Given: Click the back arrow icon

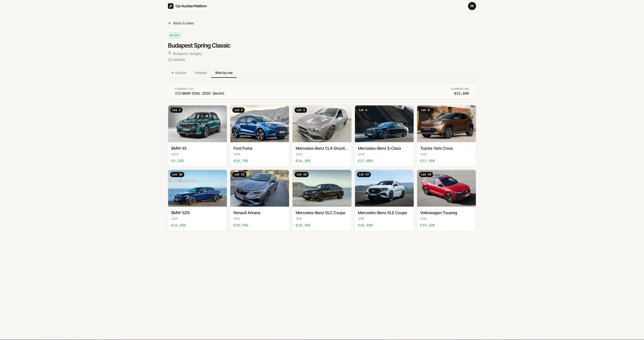Looking at the screenshot, I should pos(170,23).
